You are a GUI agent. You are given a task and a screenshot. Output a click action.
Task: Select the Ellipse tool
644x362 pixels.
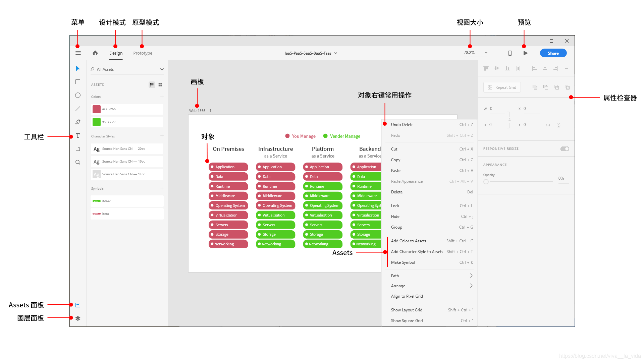click(x=78, y=95)
